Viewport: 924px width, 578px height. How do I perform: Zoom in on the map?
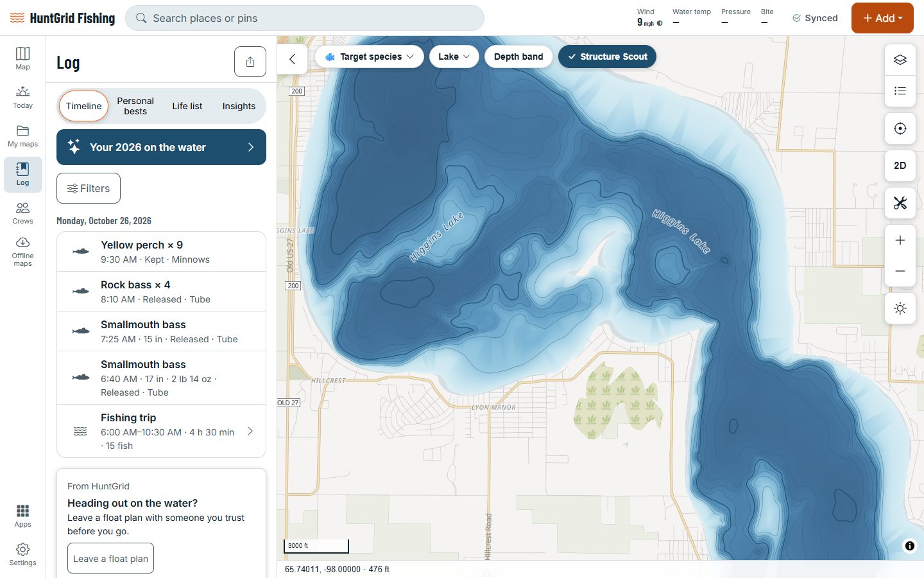(900, 240)
